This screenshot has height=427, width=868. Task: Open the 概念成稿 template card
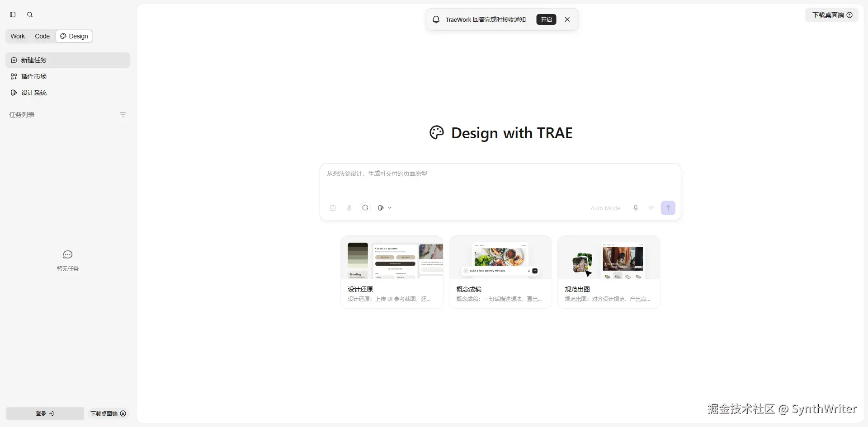500,272
